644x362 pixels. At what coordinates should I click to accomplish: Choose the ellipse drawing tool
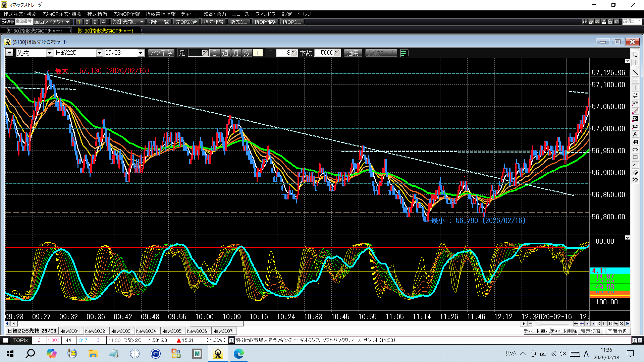point(635,150)
